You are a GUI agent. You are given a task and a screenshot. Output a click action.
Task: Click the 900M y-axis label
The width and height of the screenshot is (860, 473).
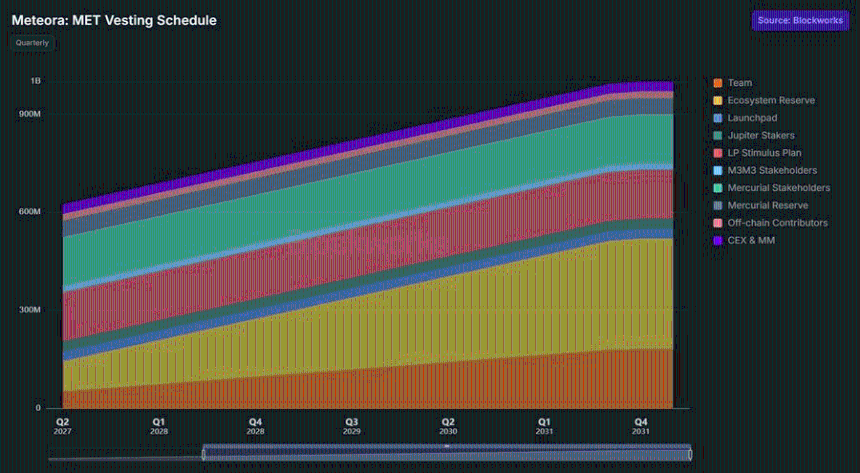coord(30,114)
